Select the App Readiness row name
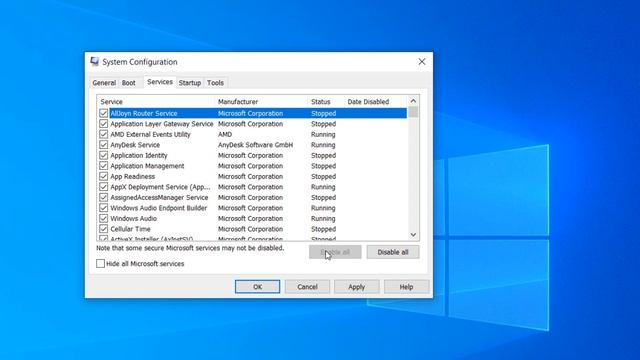640x360 pixels. tap(133, 176)
